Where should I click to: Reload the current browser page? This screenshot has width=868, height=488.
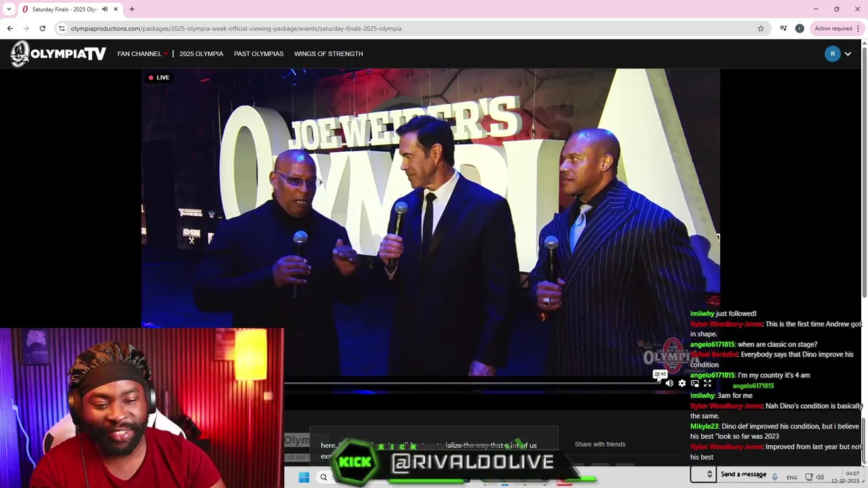[x=42, y=28]
